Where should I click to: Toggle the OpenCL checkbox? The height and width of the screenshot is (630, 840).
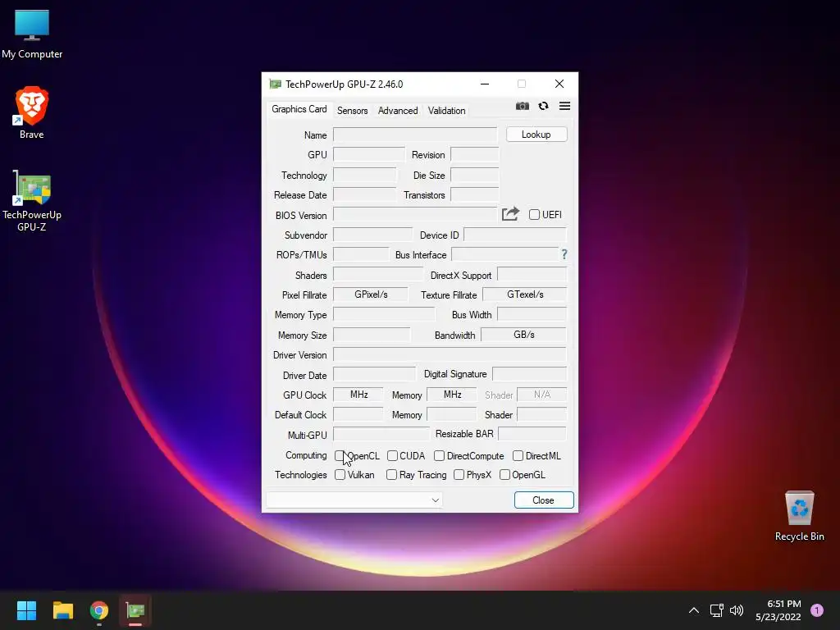pos(340,456)
